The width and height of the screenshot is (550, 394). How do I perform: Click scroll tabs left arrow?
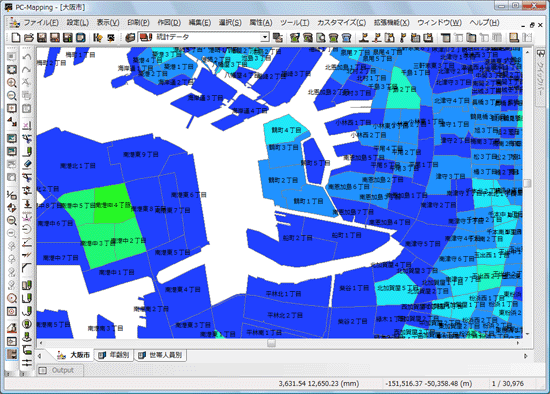[x=39, y=356]
